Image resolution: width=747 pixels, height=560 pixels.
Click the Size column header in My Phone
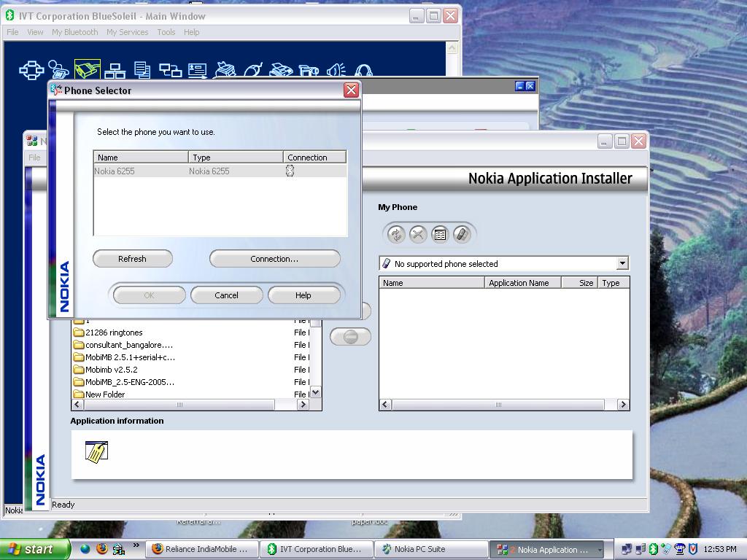(579, 283)
